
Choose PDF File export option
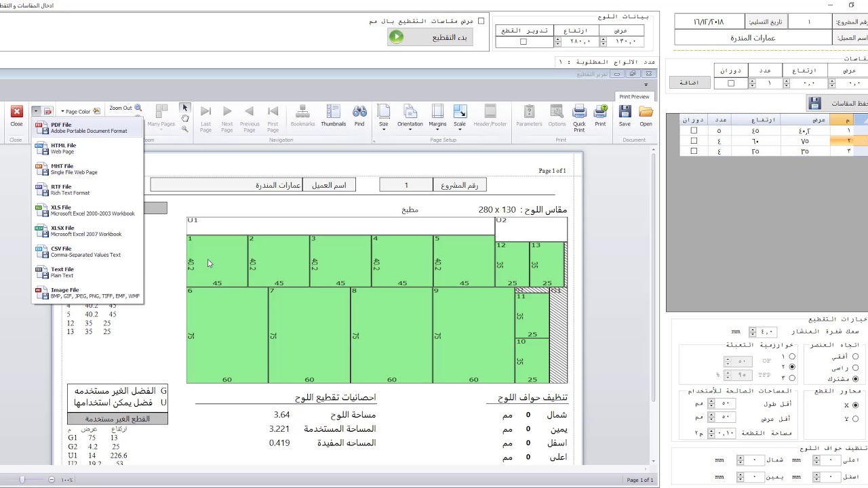pos(88,127)
